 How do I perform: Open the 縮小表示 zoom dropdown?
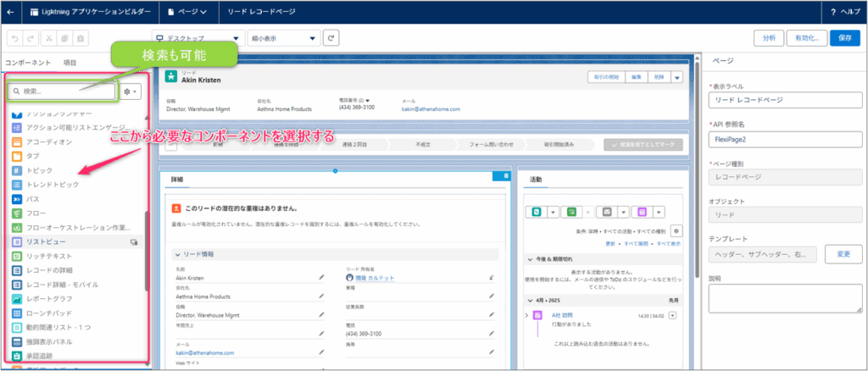coord(284,38)
